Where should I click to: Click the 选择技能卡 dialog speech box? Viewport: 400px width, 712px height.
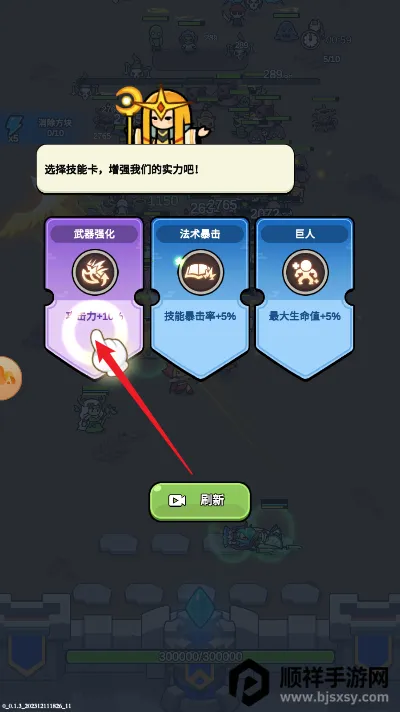(x=165, y=169)
